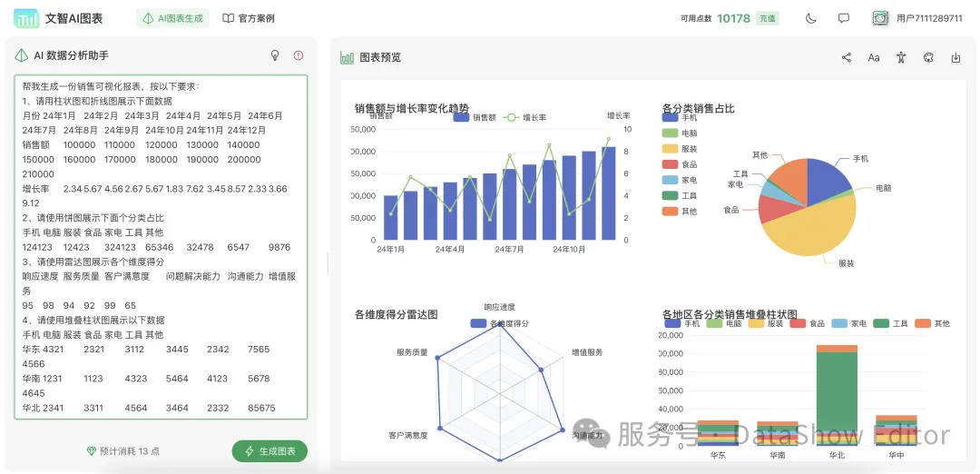Click the 华东 stacked bar
Image resolution: width=980 pixels, height=474 pixels.
pos(718,433)
